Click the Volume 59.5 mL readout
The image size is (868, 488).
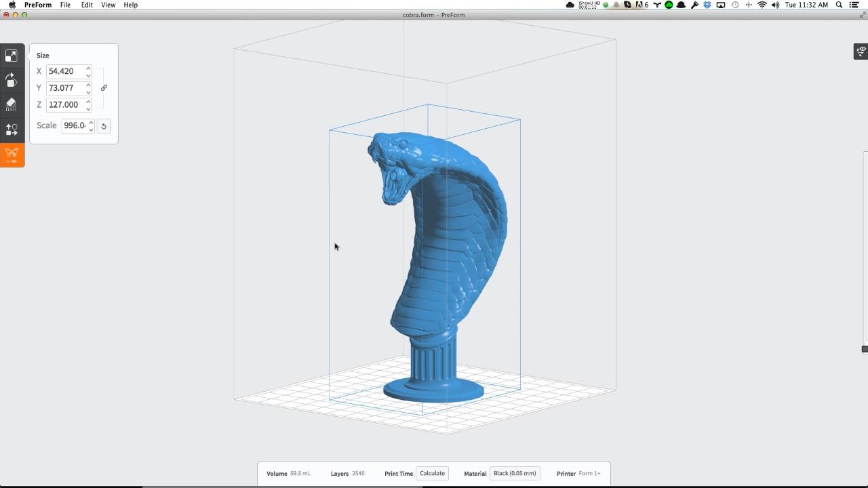[288, 474]
